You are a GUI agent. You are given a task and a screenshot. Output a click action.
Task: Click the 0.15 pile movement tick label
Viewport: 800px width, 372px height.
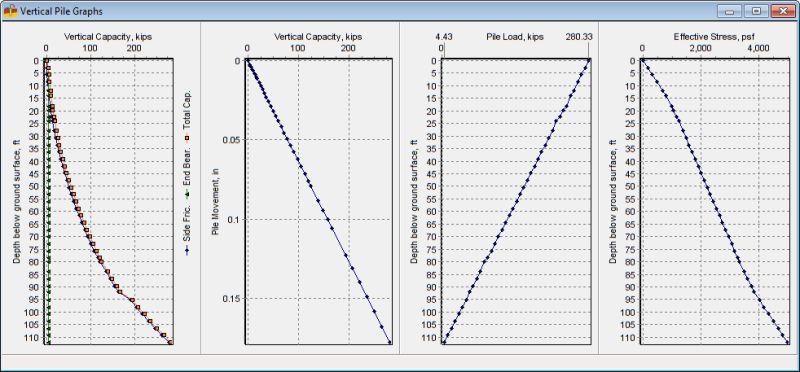click(232, 299)
